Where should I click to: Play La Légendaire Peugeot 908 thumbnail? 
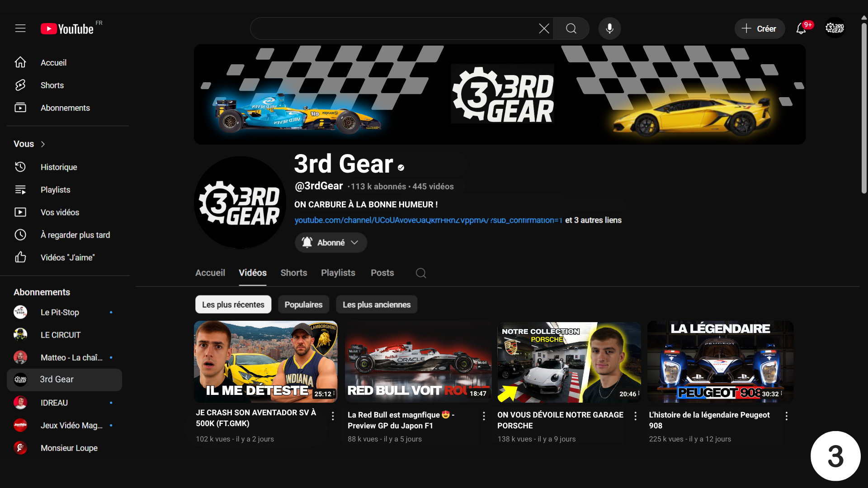click(721, 361)
